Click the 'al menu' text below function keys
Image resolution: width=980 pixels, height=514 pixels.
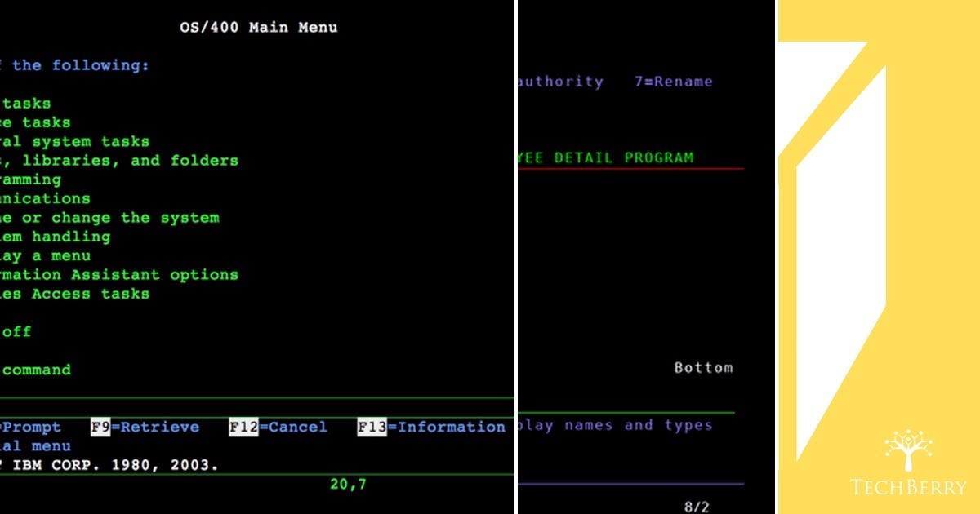coord(36,446)
